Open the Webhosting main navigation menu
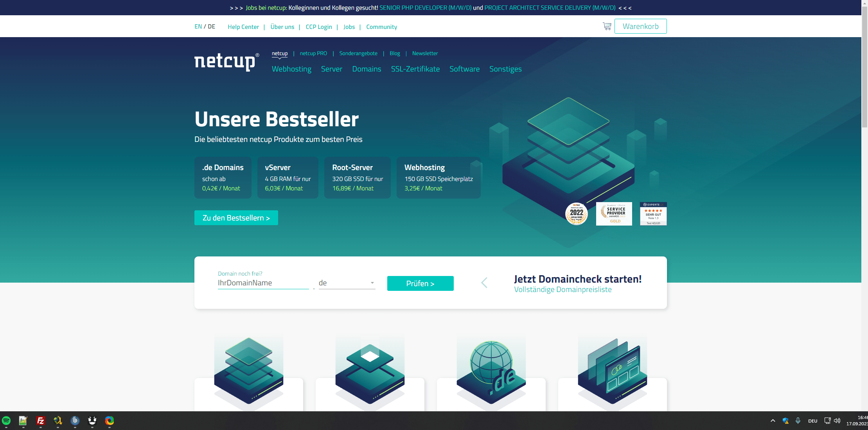The image size is (868, 430). click(x=291, y=69)
